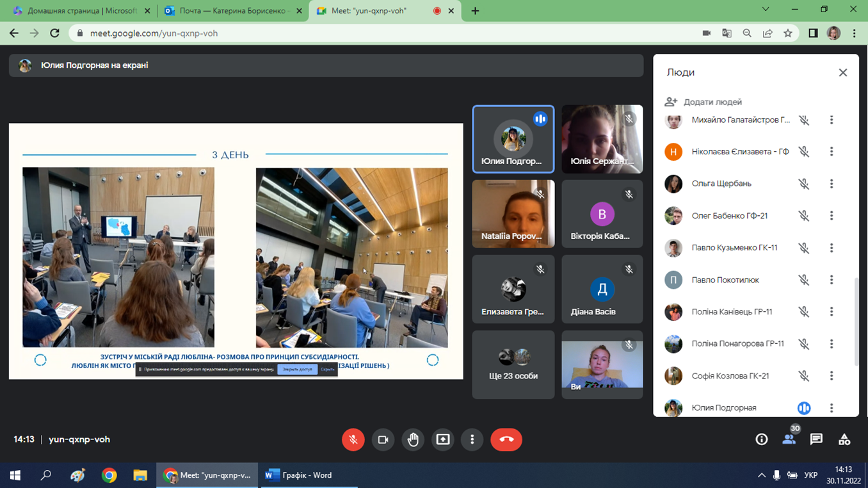Unmute your microphone
868x488 pixels.
tap(353, 439)
